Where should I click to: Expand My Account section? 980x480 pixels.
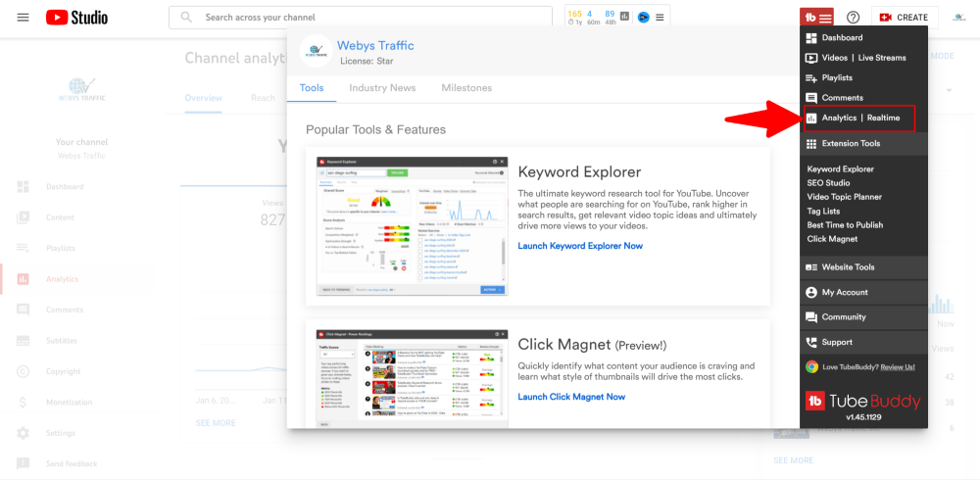(x=863, y=292)
